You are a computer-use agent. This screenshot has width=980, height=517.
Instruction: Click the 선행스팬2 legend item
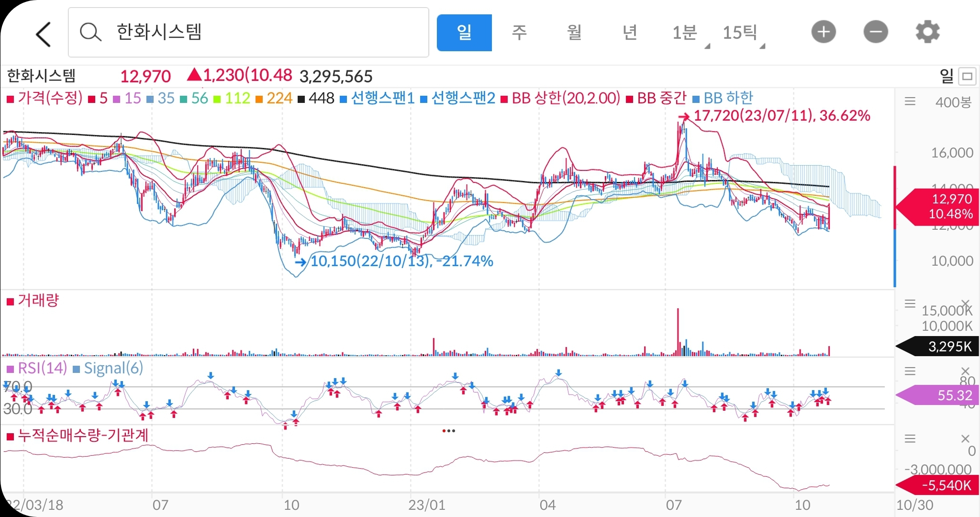pos(457,98)
